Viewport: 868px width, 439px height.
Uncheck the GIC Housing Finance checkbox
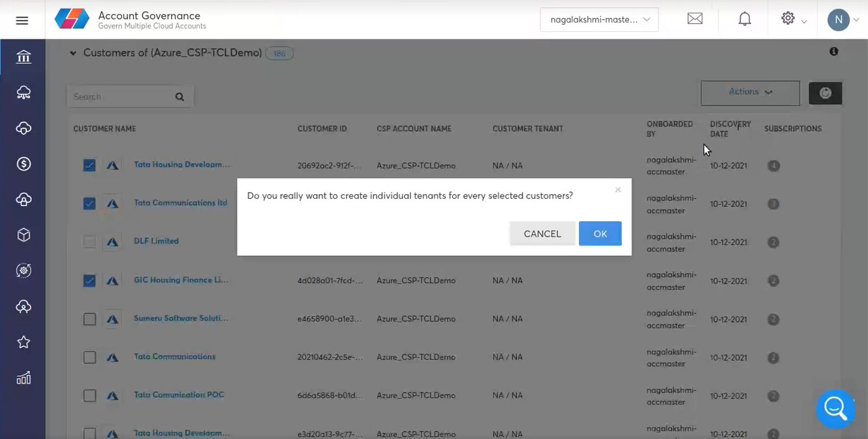(89, 281)
